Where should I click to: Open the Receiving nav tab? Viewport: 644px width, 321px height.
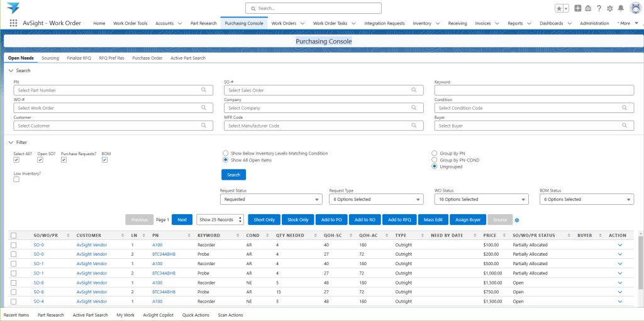457,23
